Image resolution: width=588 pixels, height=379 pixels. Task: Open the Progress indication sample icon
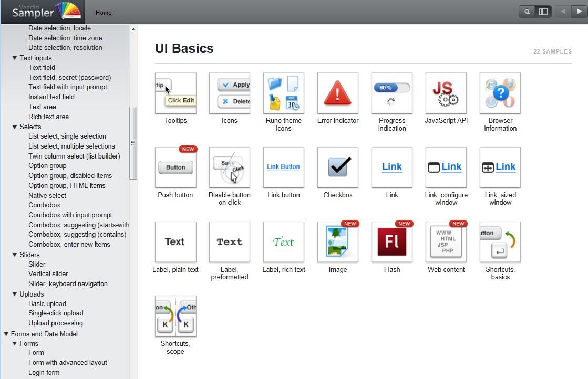392,93
